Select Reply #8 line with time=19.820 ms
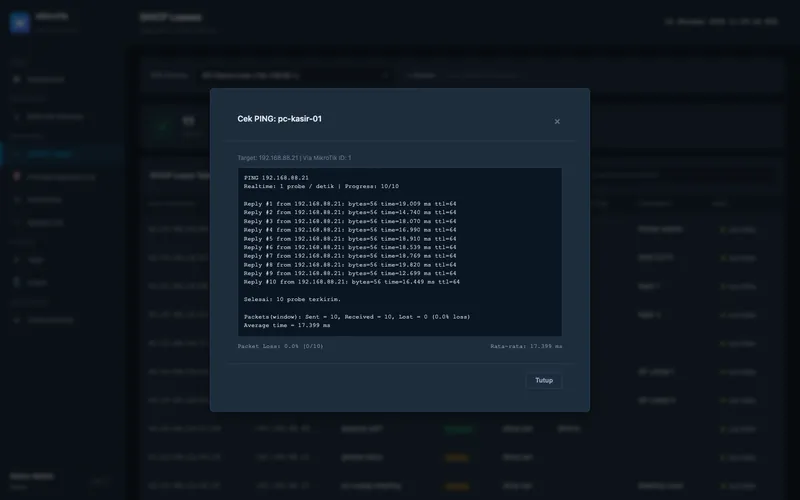 [350, 265]
